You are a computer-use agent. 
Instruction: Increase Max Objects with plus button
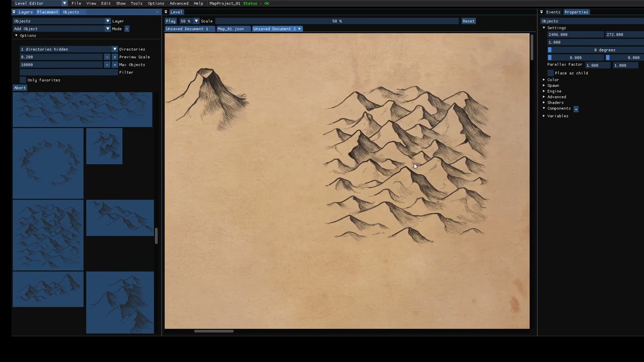coord(115,65)
